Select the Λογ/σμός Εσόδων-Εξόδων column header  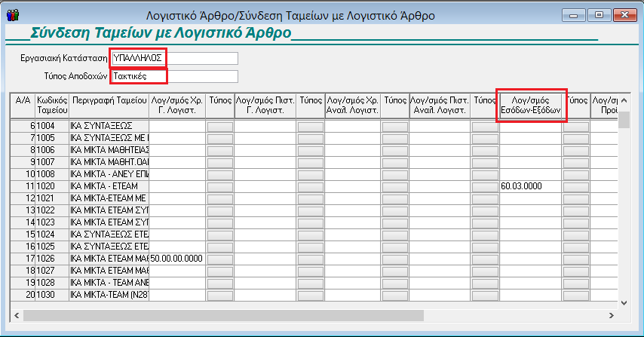click(x=531, y=104)
